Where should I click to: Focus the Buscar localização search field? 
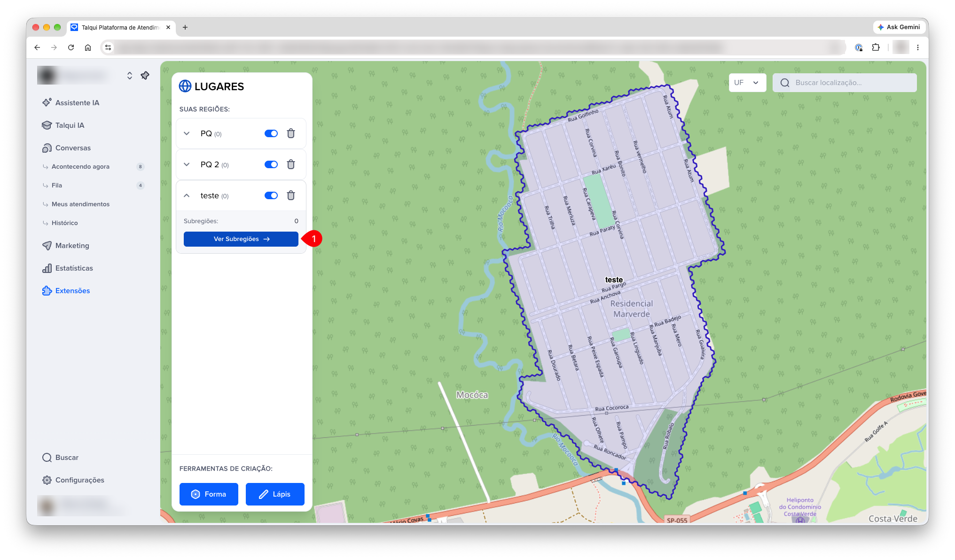click(845, 83)
